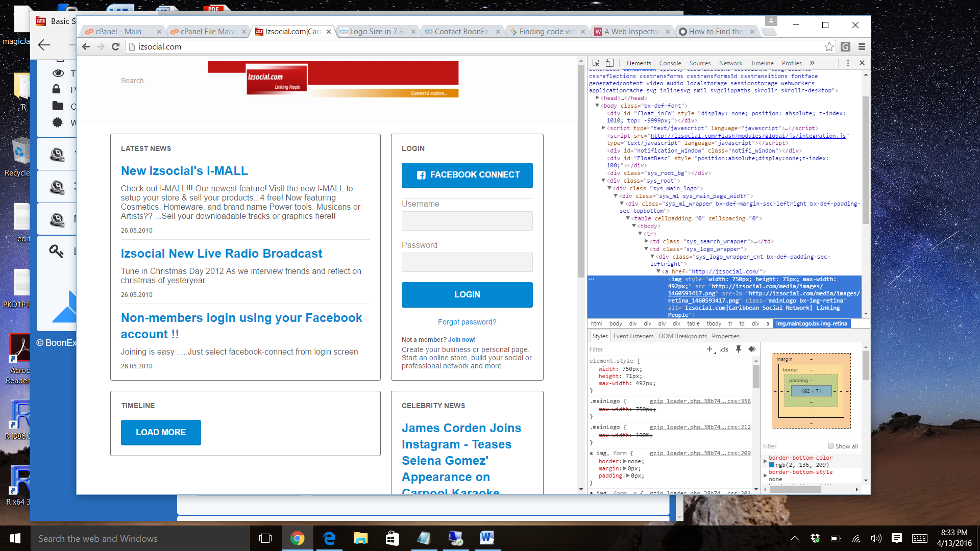Expand border-bottom-color computed property
The image size is (980, 551).
tap(765, 461)
